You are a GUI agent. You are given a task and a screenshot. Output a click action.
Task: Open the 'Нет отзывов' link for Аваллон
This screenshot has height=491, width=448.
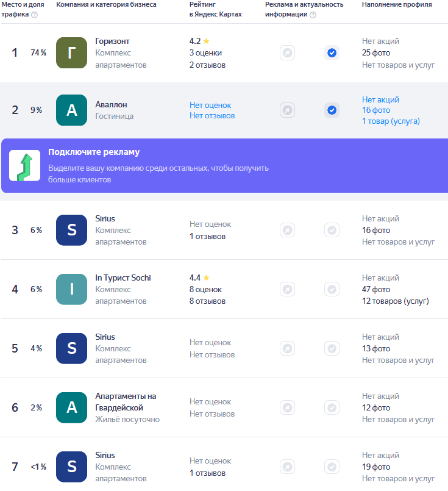[212, 115]
